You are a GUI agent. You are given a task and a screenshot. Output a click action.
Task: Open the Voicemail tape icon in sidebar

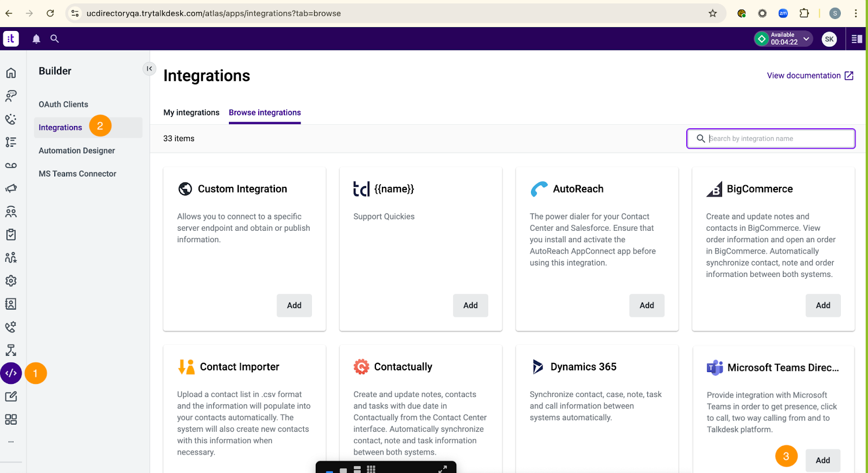[11, 165]
